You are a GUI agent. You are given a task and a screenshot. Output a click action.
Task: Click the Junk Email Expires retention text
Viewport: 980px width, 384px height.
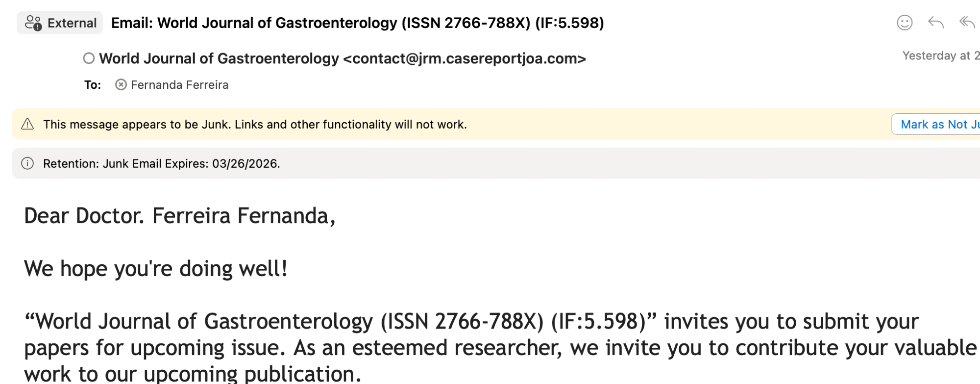click(161, 164)
